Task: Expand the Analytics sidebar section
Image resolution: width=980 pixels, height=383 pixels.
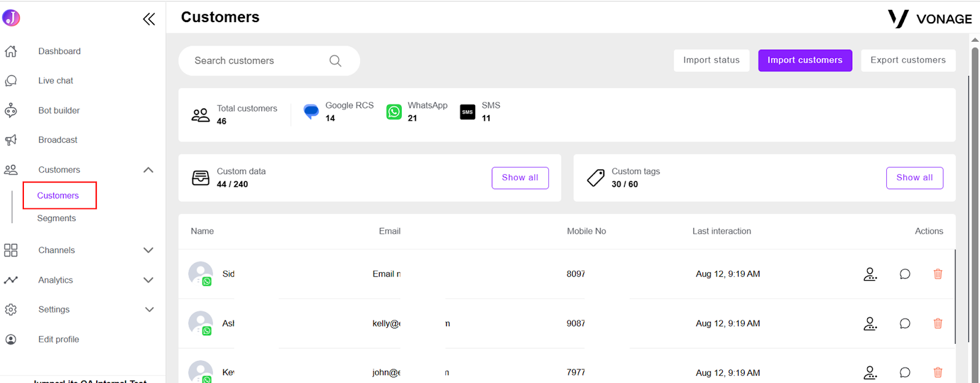Action: click(148, 280)
